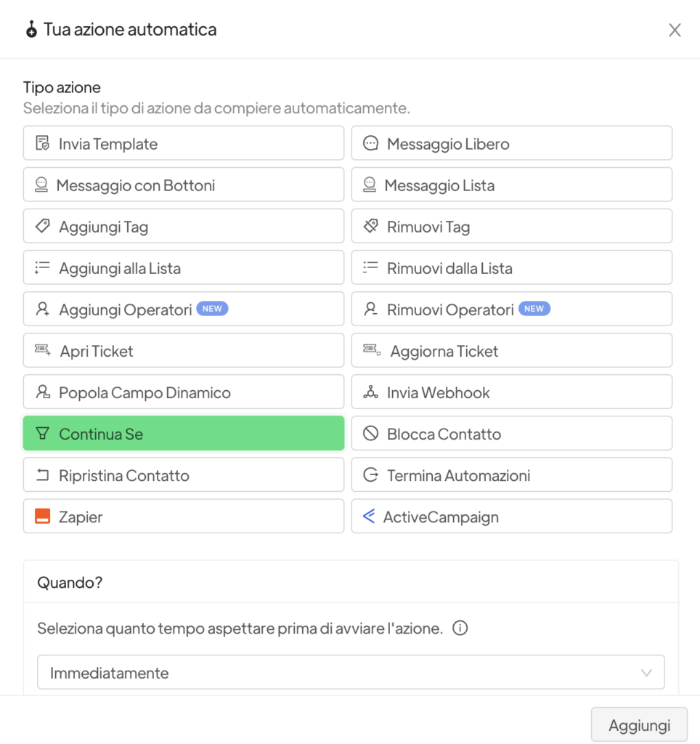Click the Apri Ticket icon

point(42,351)
